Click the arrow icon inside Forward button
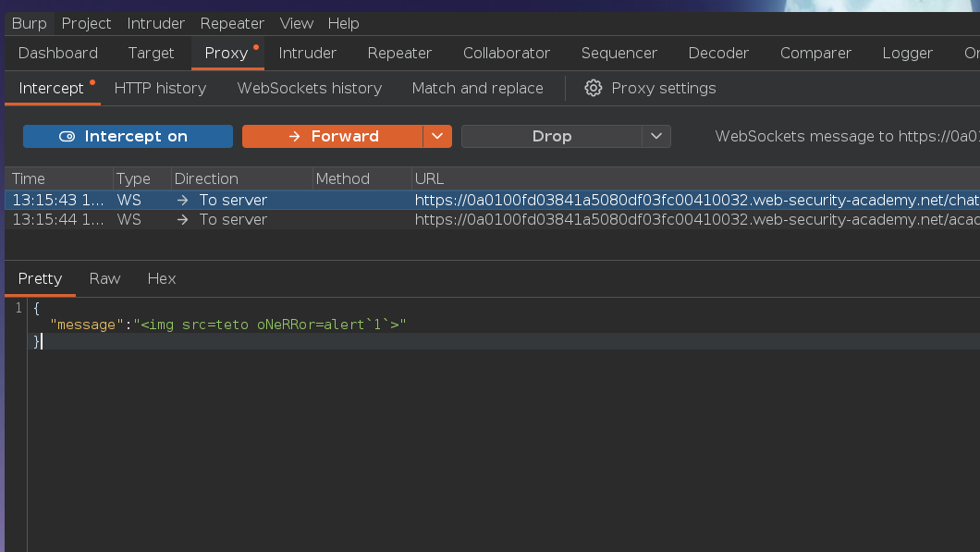 point(294,136)
